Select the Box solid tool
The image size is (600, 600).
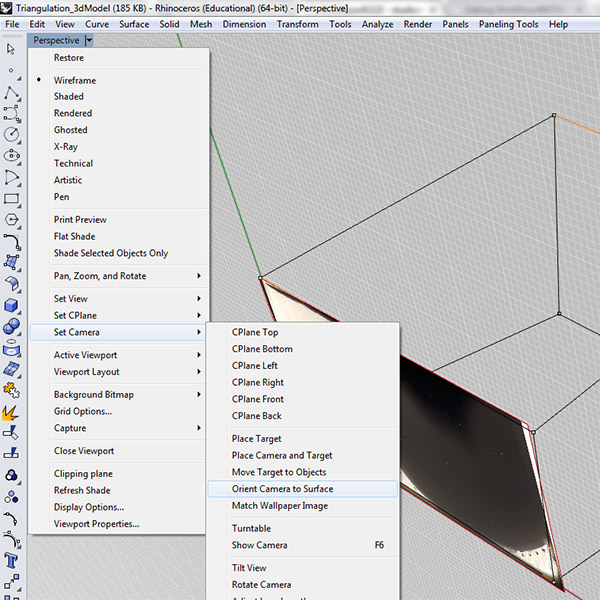(11, 305)
